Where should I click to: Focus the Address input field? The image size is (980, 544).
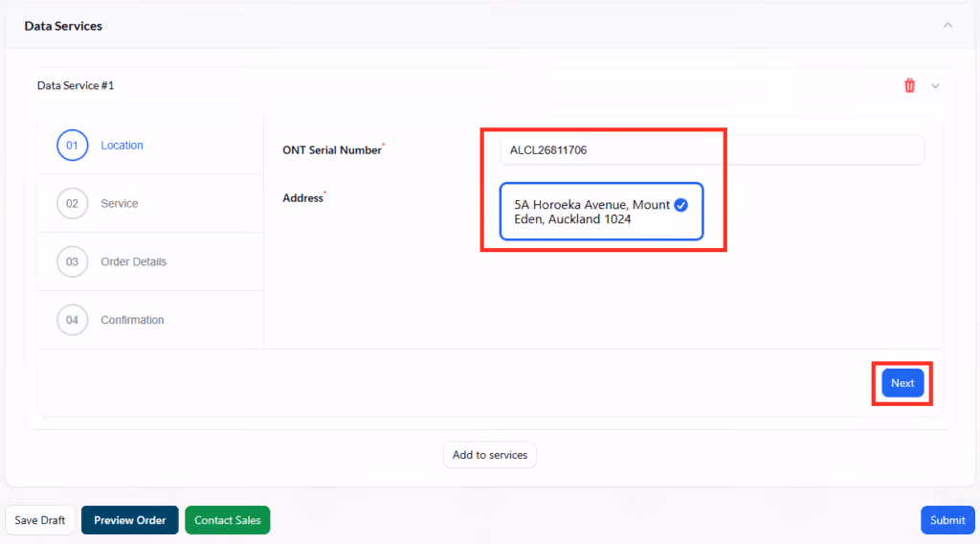(601, 212)
